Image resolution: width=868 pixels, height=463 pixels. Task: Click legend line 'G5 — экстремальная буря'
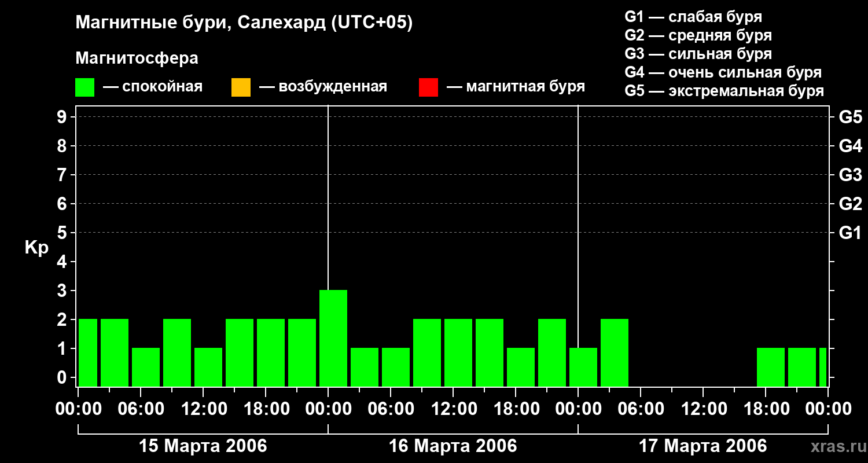(724, 91)
